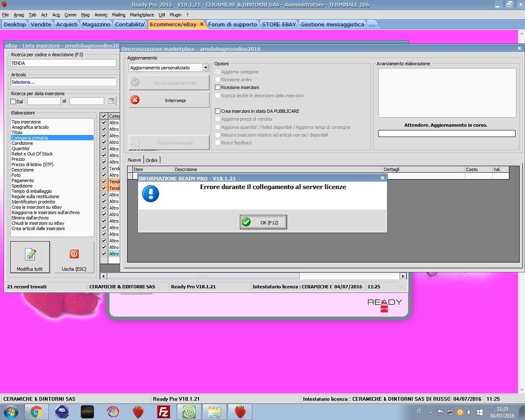Click the strawberry icon left of FileZilla
Image resolution: width=525 pixels, height=420 pixels.
138,412
